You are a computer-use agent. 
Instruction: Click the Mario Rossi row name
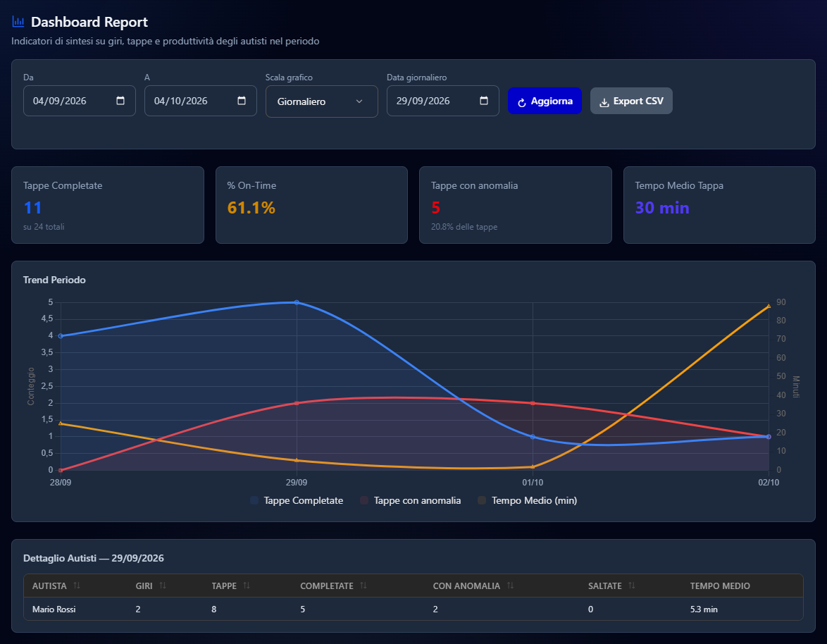point(54,609)
